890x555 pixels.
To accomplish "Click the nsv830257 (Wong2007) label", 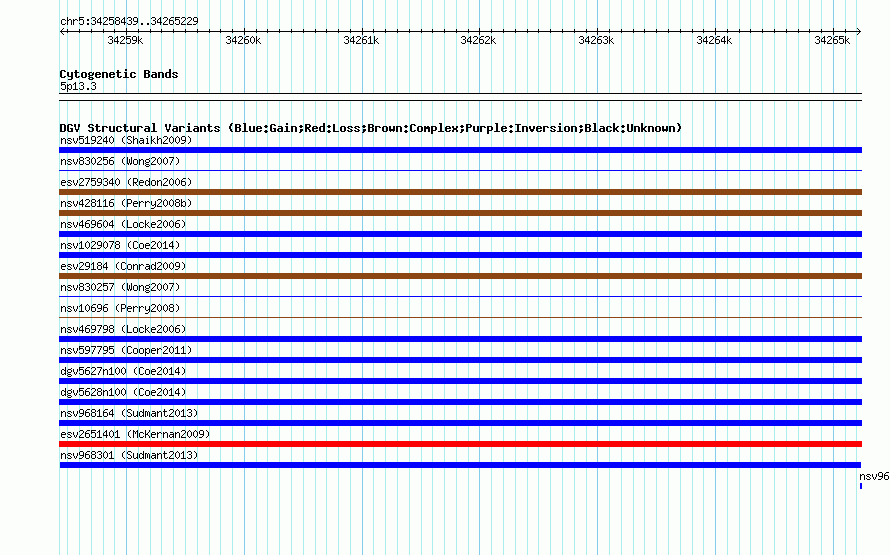I will click(x=120, y=287).
